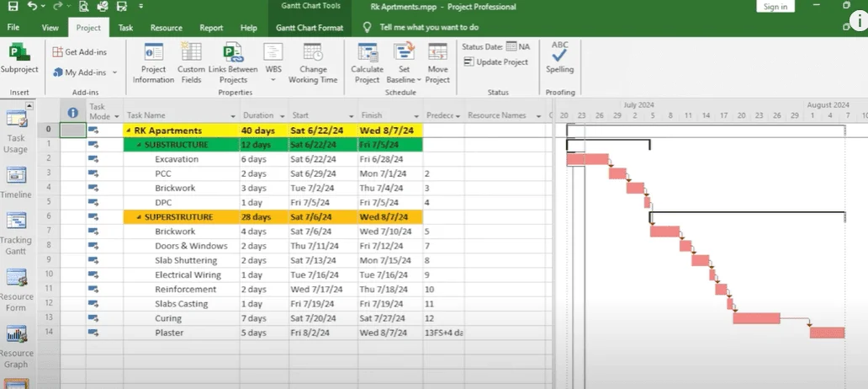Click Change Working Time
Image resolution: width=868 pixels, height=389 pixels.
coord(313,63)
